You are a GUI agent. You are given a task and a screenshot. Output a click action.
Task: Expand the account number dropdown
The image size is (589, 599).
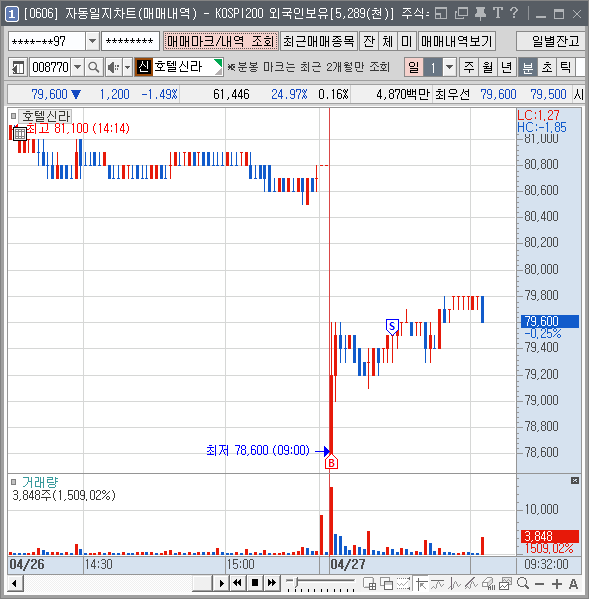point(92,41)
